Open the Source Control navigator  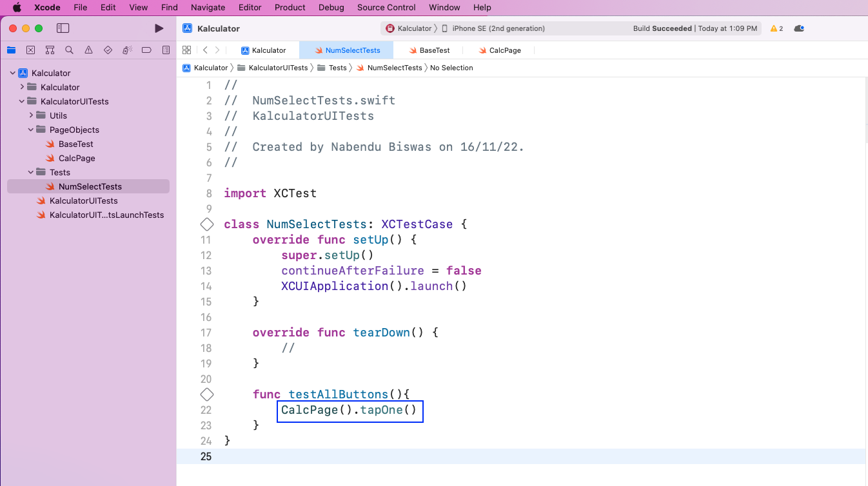click(30, 50)
